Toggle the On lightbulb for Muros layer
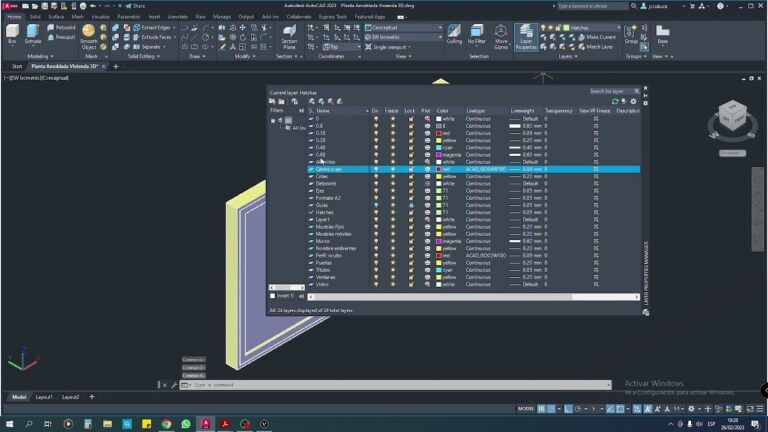 376,241
